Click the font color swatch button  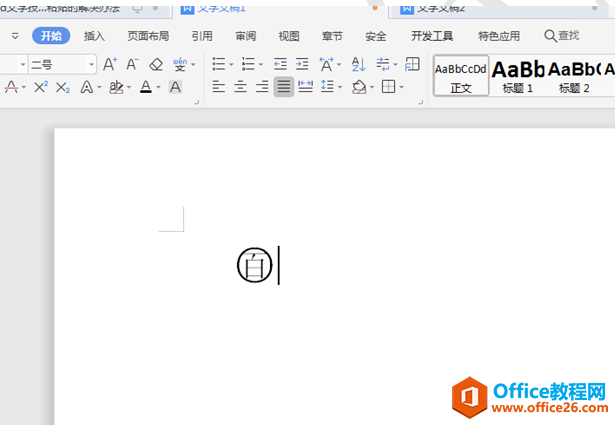coord(146,87)
